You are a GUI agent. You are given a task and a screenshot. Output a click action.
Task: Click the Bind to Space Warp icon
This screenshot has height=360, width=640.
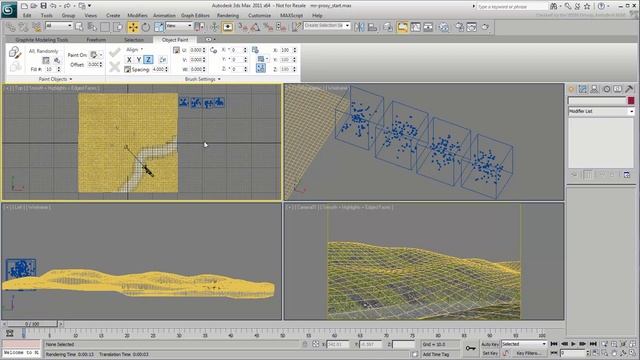[37, 27]
